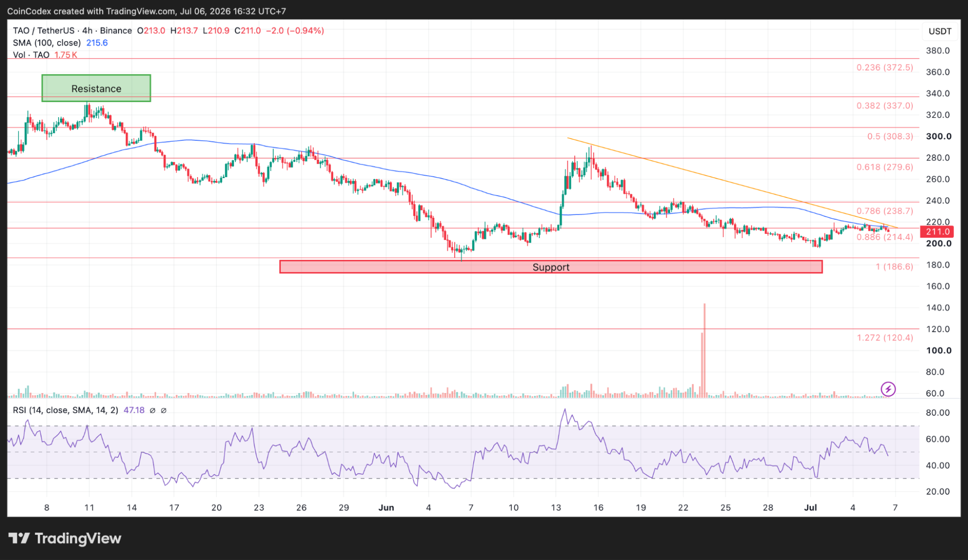Click the open price O213.0
Viewport: 968px width, 560px height.
pos(151,30)
